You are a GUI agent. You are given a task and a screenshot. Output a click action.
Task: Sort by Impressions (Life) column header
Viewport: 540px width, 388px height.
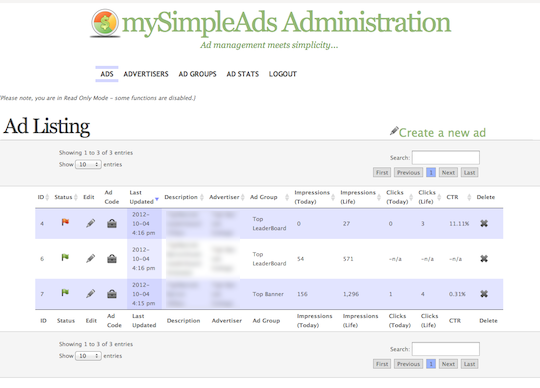360,197
